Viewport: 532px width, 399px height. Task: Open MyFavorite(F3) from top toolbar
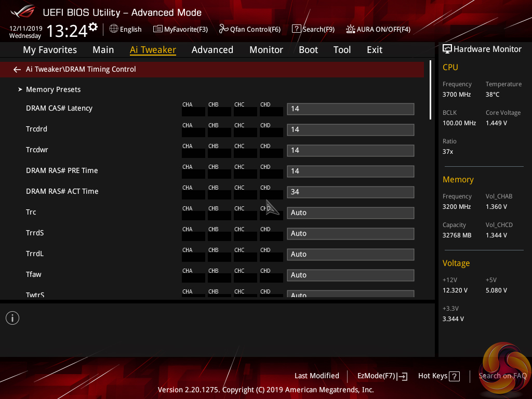(x=180, y=29)
